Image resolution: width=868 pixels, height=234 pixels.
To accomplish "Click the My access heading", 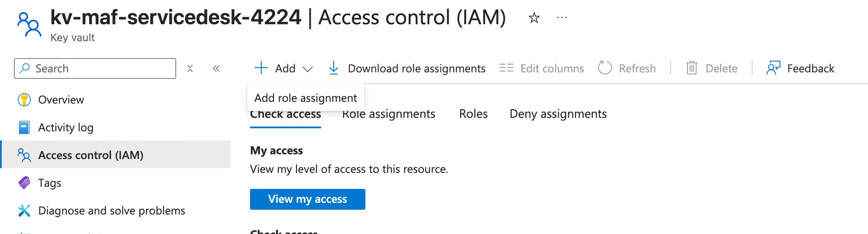I will [x=276, y=150].
